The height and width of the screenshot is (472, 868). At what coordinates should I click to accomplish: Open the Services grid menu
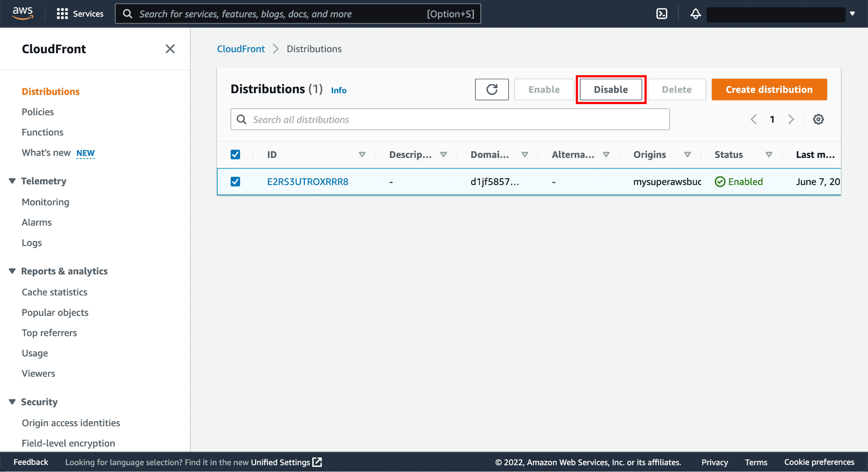click(80, 14)
